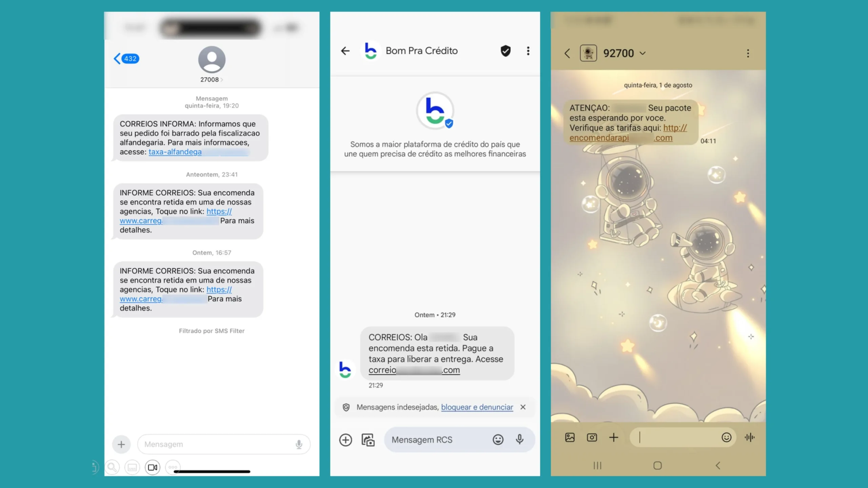868x488 pixels.
Task: Tap Android back navigation button
Action: click(x=718, y=466)
